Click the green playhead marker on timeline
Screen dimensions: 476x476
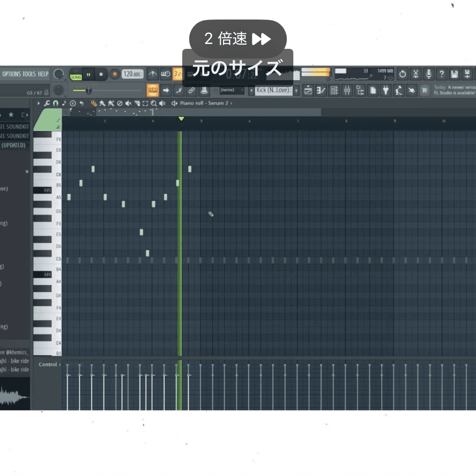point(181,119)
